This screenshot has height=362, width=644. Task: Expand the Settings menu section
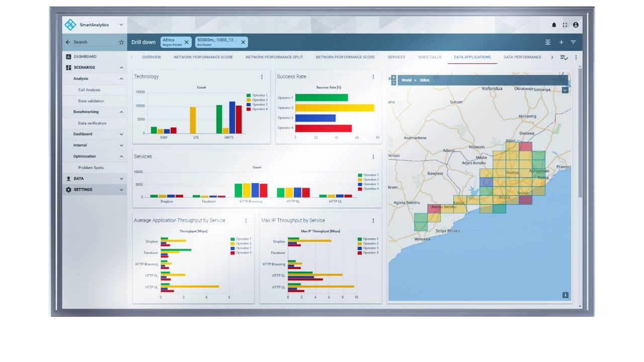[121, 190]
